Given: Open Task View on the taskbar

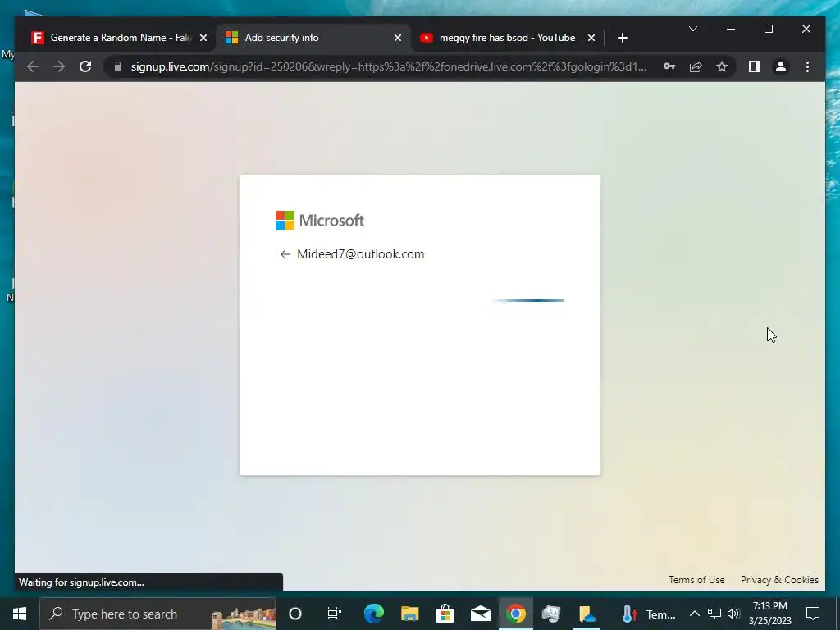Looking at the screenshot, I should [335, 614].
